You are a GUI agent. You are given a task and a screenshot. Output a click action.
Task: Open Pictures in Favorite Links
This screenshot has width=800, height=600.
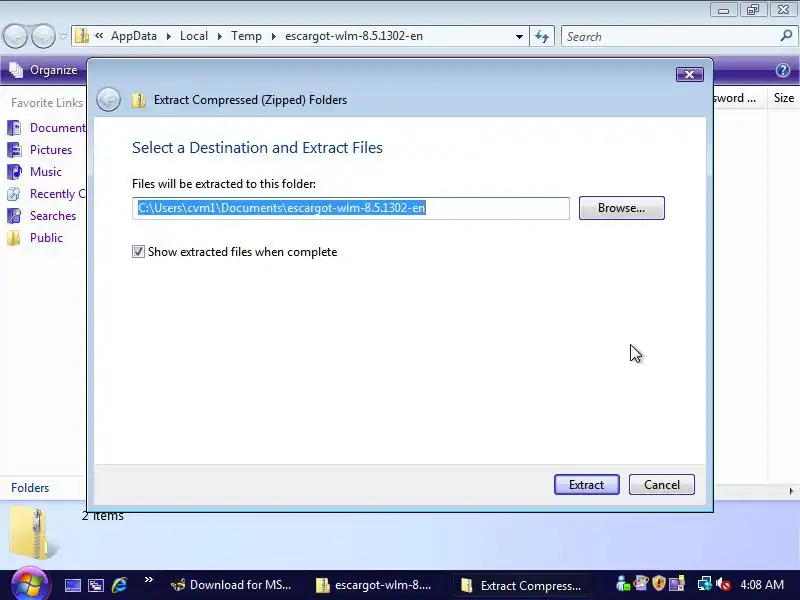coord(51,149)
